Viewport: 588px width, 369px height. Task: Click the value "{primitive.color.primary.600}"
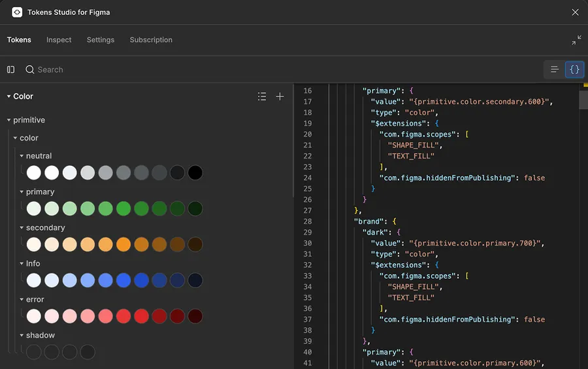(x=475, y=363)
